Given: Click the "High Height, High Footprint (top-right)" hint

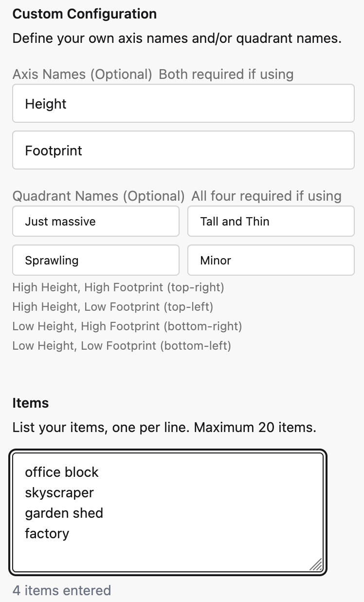Looking at the screenshot, I should tap(118, 287).
